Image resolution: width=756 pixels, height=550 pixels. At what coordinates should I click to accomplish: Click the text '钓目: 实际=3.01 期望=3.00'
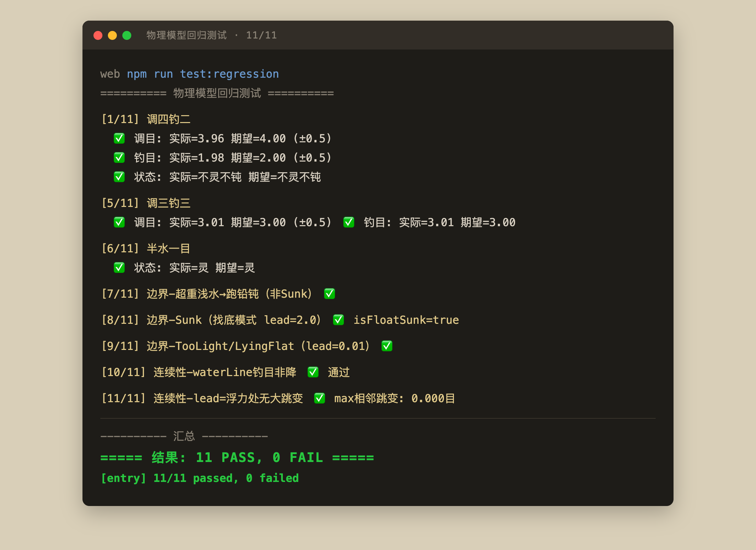[440, 222]
